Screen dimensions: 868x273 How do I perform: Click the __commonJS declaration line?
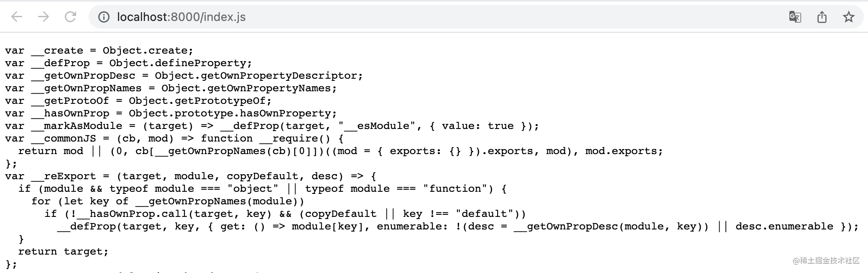[x=174, y=139]
